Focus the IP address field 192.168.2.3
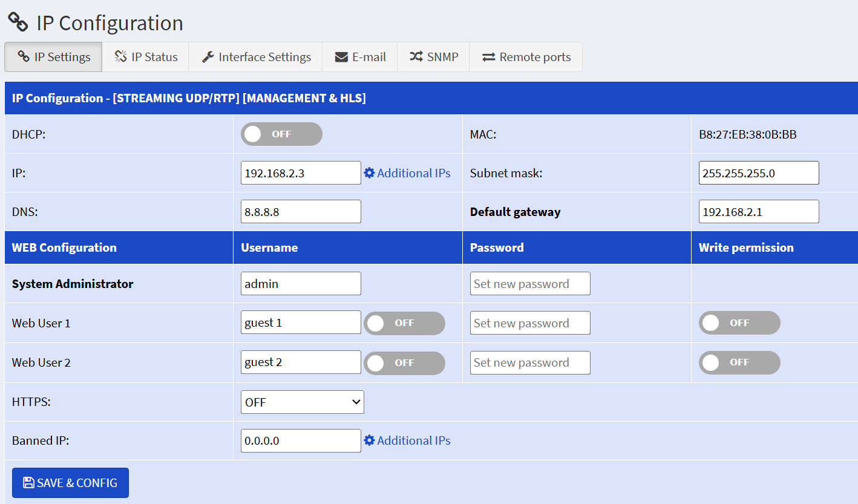 301,173
